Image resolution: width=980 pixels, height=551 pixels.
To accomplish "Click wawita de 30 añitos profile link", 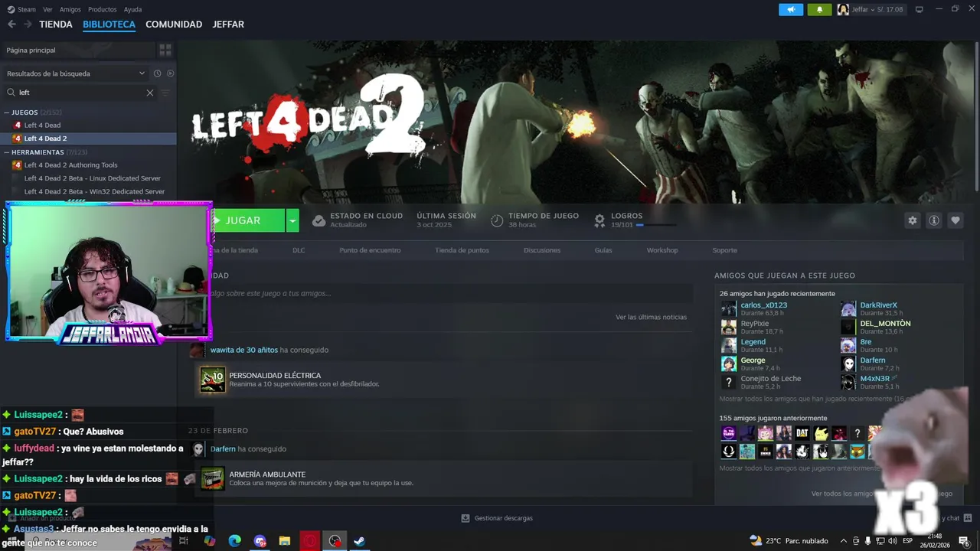I will pos(244,350).
